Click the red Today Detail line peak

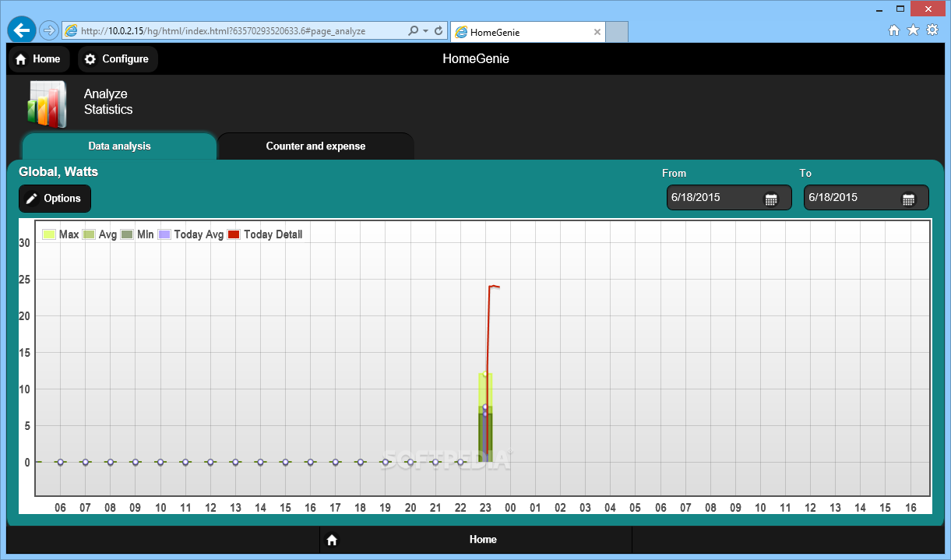point(493,287)
